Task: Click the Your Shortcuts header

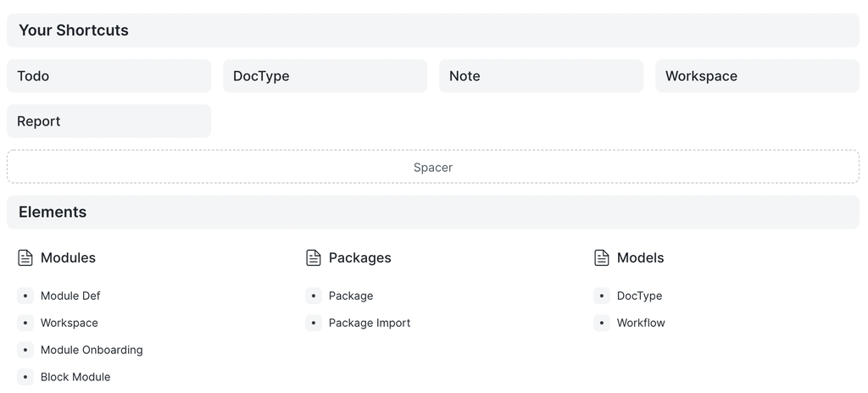Action: click(74, 30)
